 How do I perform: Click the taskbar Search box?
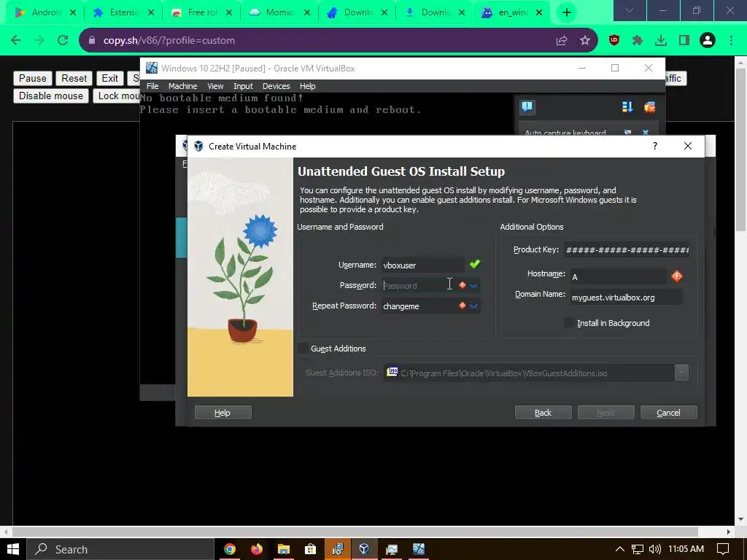point(120,549)
